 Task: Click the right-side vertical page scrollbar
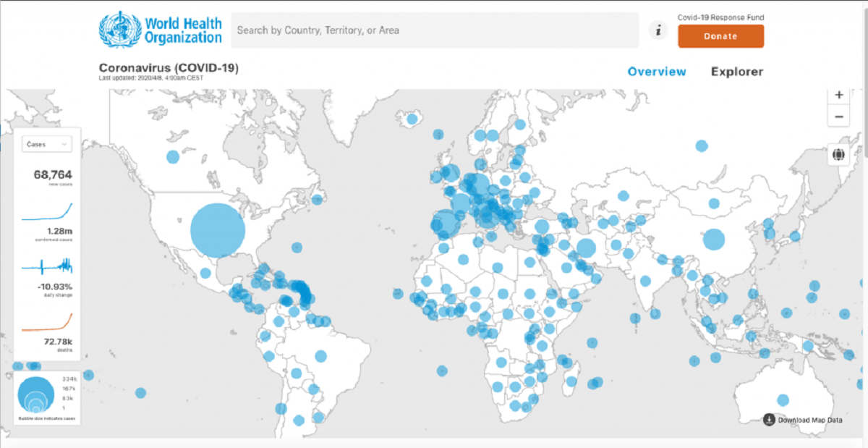[865, 145]
